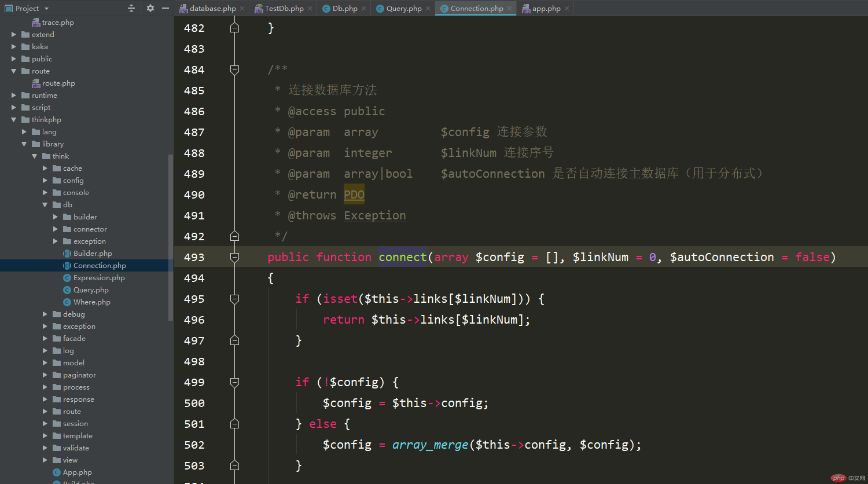The height and width of the screenshot is (484, 868).
Task: Expand the kaka folder
Action: click(14, 47)
